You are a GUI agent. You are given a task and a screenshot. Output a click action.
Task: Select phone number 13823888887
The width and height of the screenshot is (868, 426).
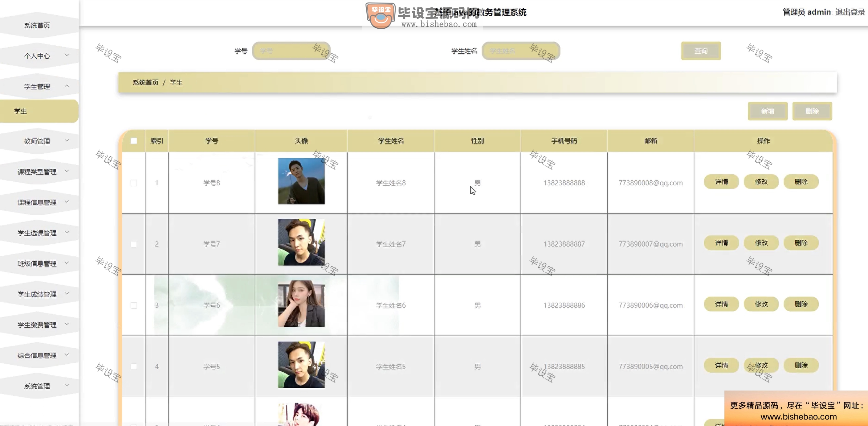click(564, 244)
